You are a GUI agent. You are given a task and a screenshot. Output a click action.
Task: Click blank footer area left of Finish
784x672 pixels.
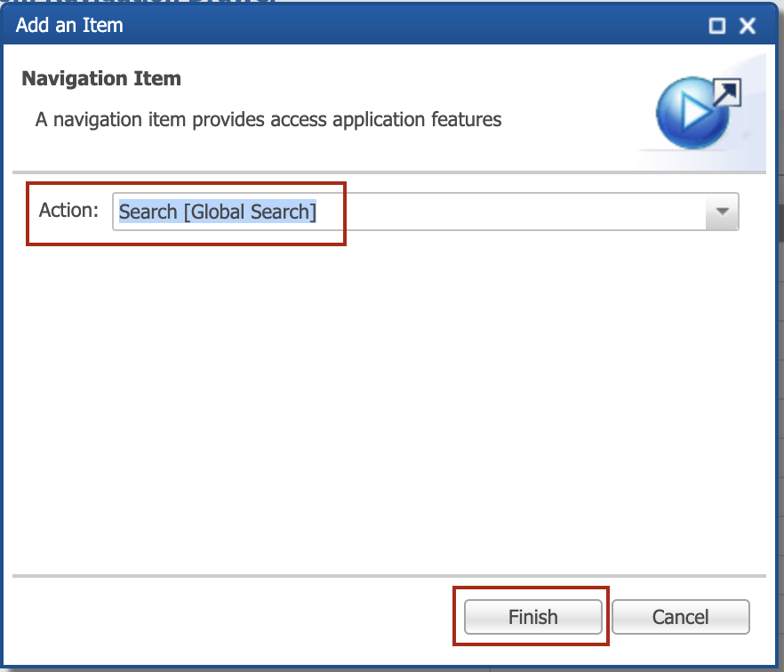pos(230,617)
